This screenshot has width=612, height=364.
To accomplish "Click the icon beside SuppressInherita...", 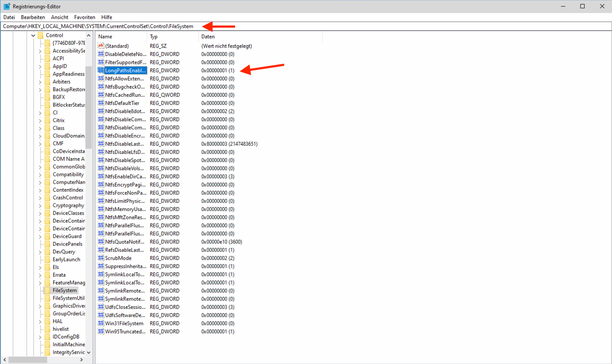I will (101, 266).
